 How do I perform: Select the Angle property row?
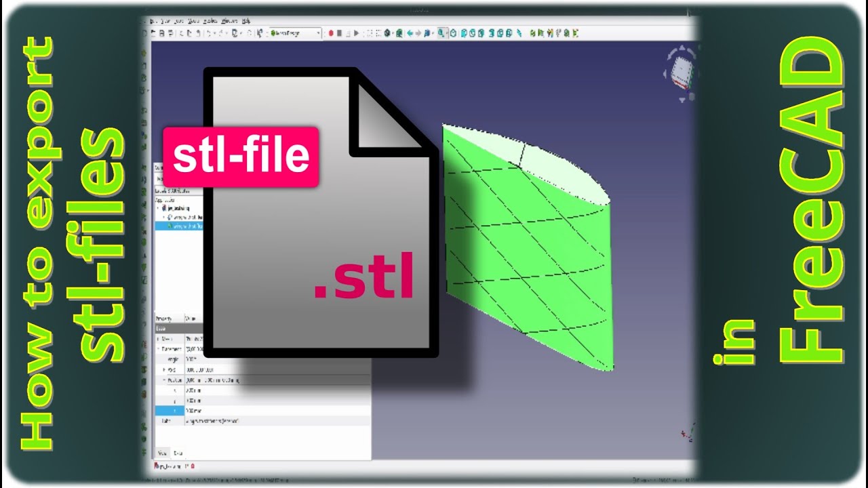263,359
